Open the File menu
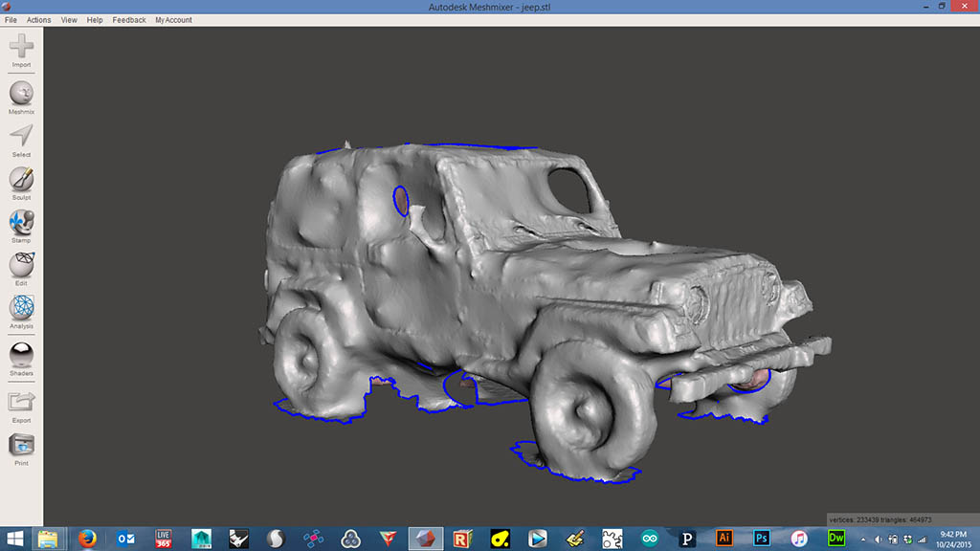The width and height of the screenshot is (980, 551). coord(11,20)
